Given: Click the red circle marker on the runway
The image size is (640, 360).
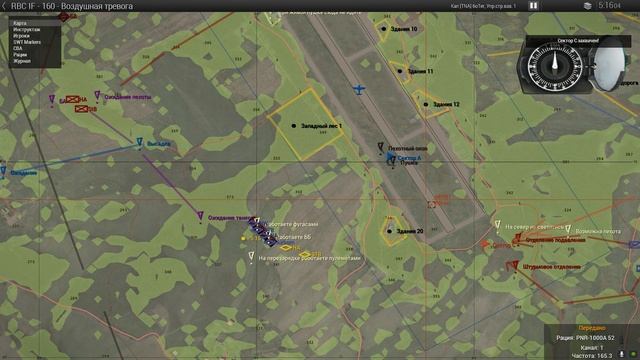Looking at the screenshot, I should [432, 204].
